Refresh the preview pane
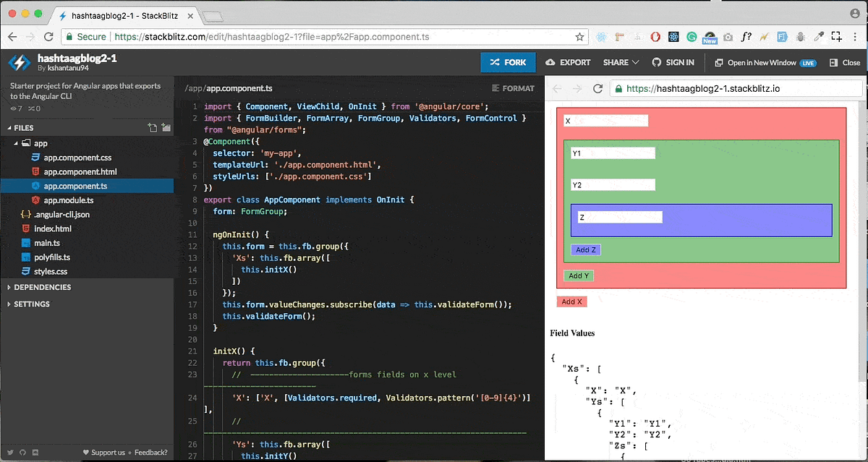 [x=597, y=88]
